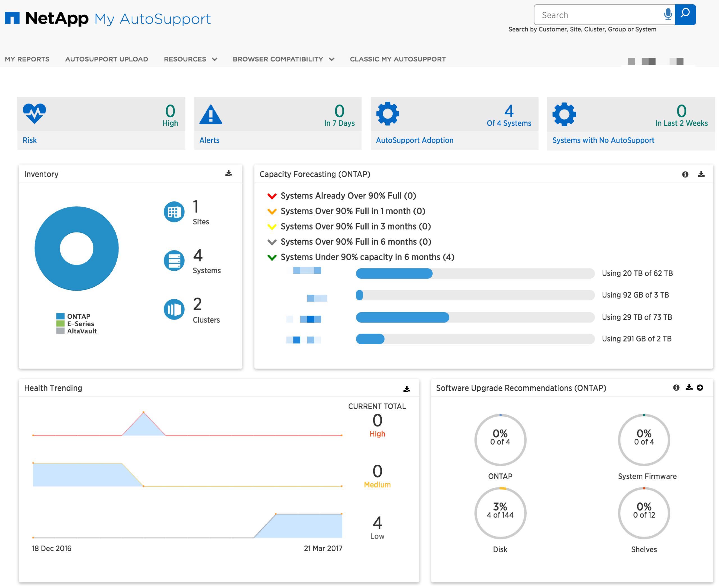Click the Risk heartbeat icon
This screenshot has width=719, height=588.
coord(34,113)
